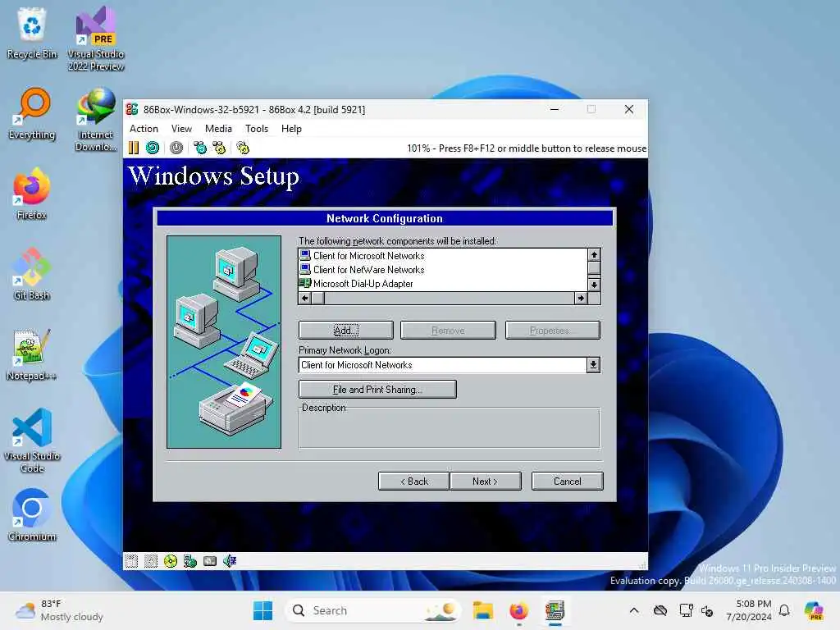
Task: Click the network status bar icon
Action: pos(190,561)
